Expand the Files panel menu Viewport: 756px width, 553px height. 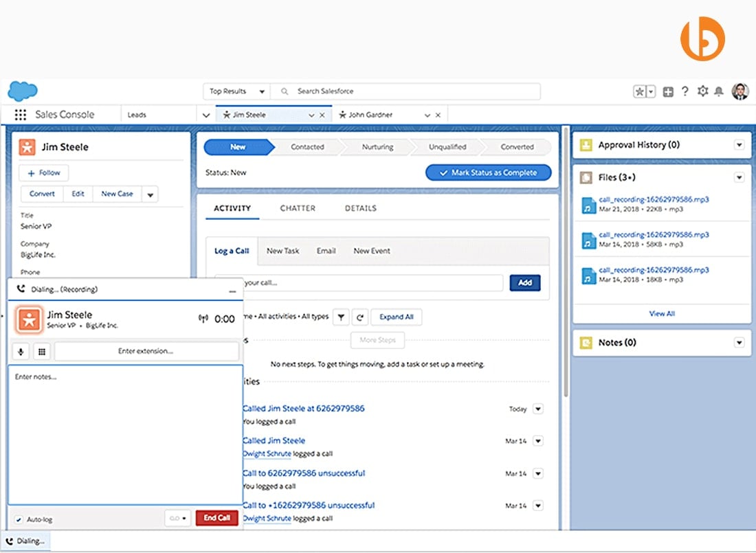pos(739,177)
